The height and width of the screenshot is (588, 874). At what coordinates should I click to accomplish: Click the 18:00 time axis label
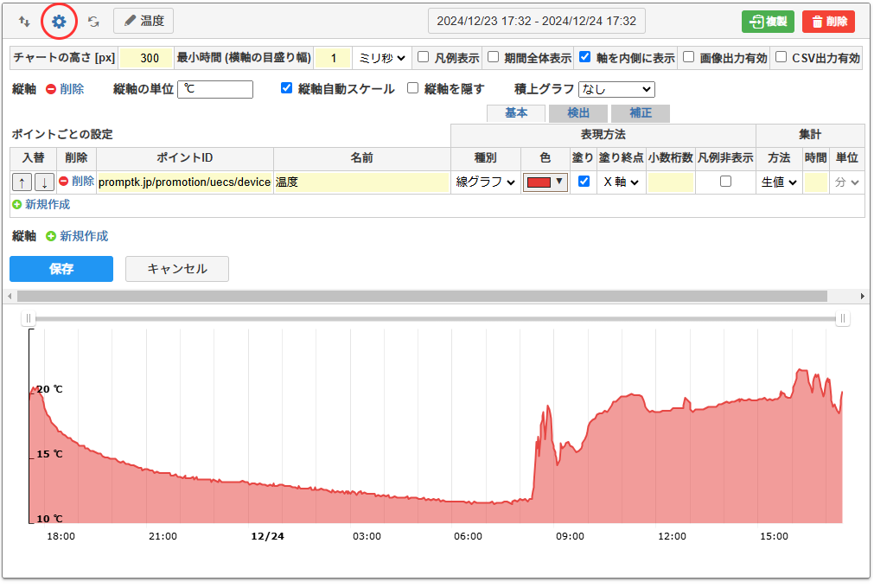[x=61, y=536]
